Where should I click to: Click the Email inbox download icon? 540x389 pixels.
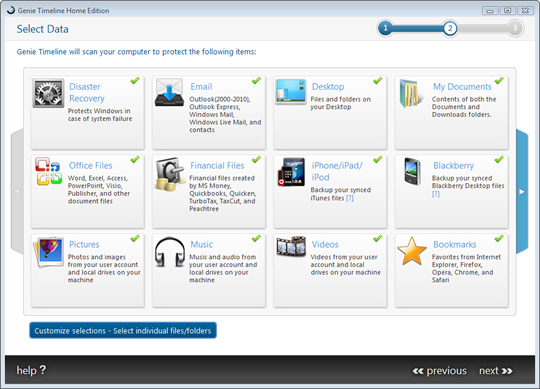(169, 92)
